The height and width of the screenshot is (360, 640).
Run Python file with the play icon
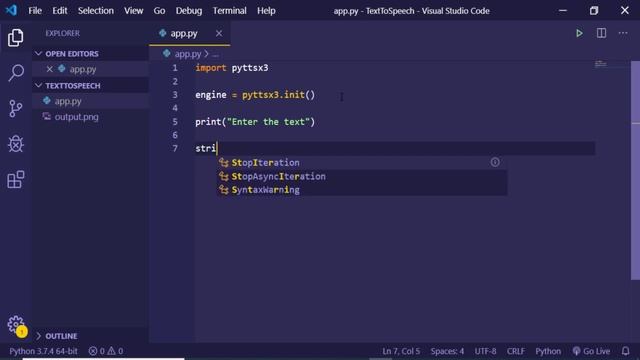pos(579,33)
